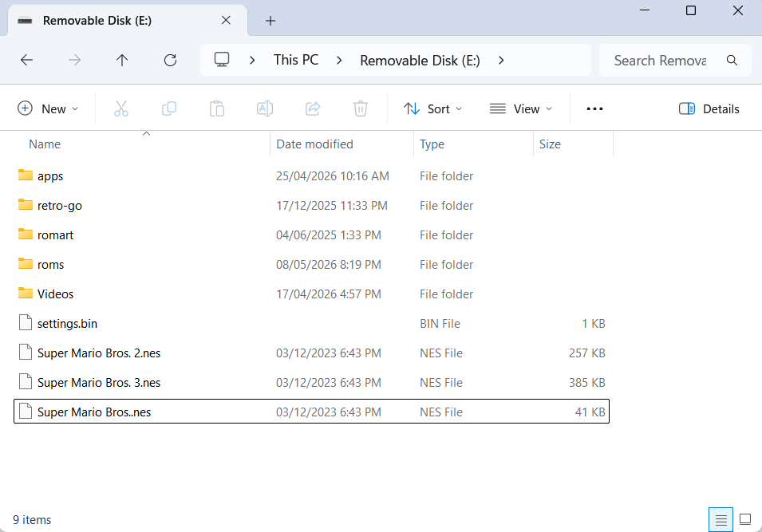Add a new tab with plus
762x532 pixels.
coord(270,21)
